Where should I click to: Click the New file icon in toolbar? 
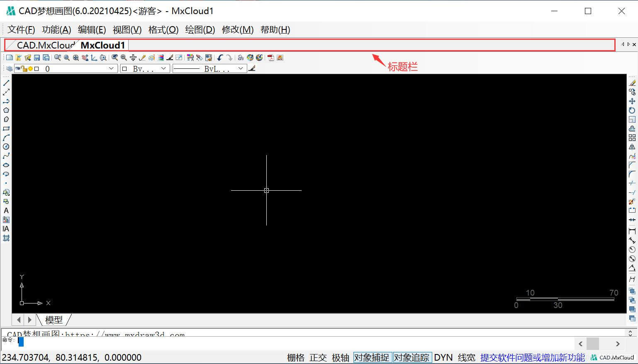click(x=10, y=58)
